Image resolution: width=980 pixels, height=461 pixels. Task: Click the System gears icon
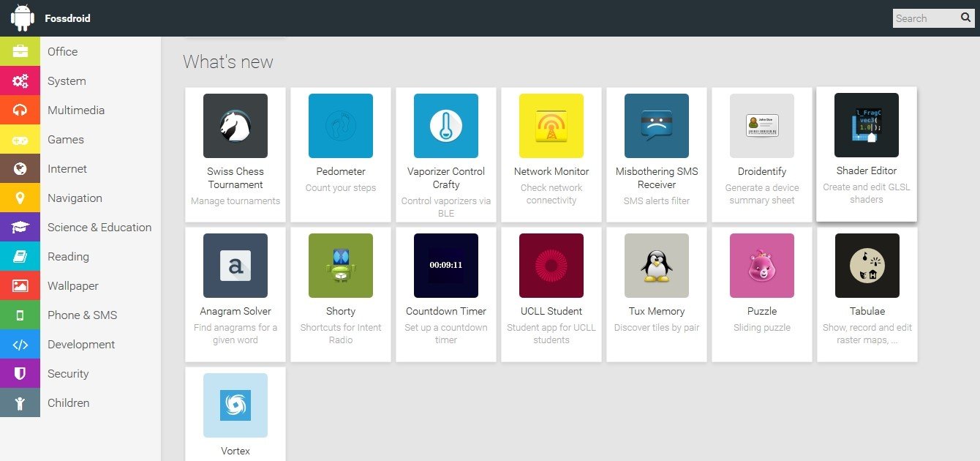pos(20,80)
